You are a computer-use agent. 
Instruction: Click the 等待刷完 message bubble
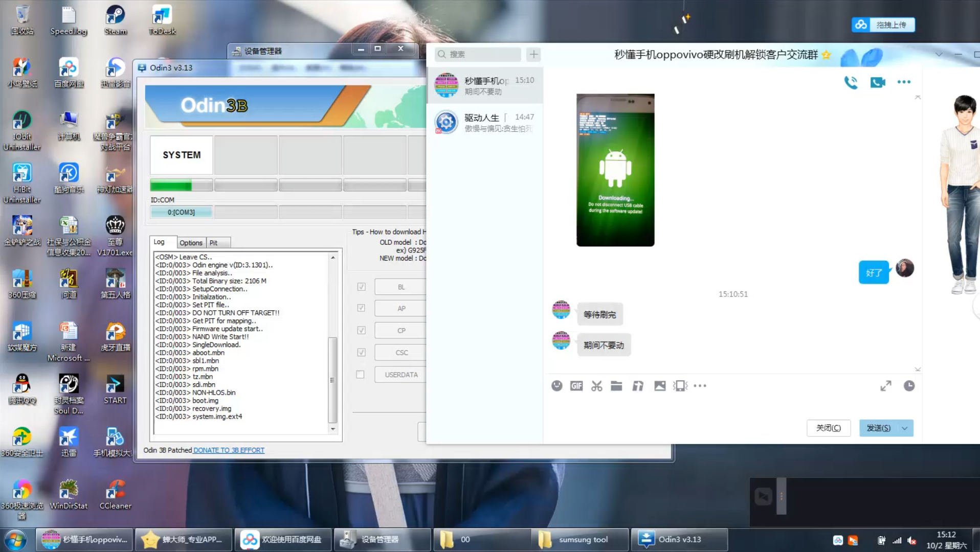coord(599,315)
